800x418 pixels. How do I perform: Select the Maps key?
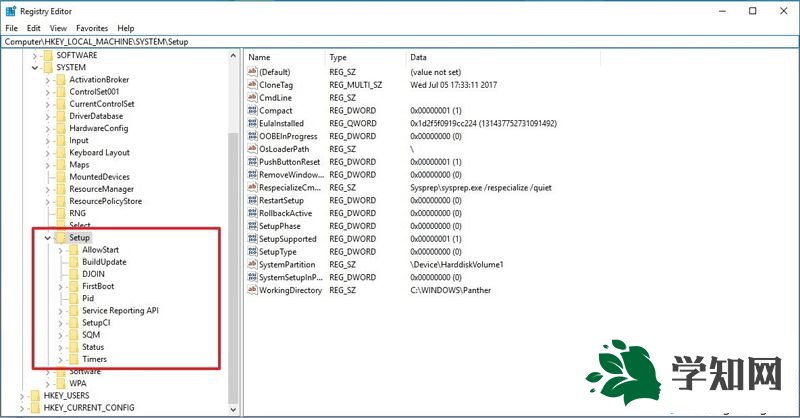(79, 164)
